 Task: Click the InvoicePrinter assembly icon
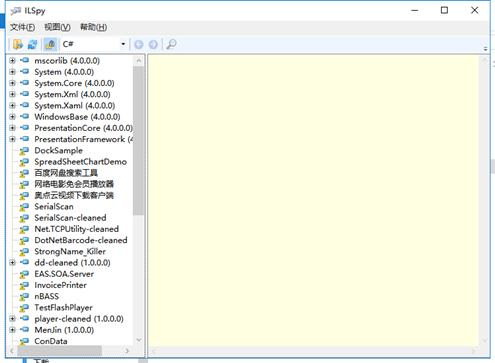pos(24,286)
